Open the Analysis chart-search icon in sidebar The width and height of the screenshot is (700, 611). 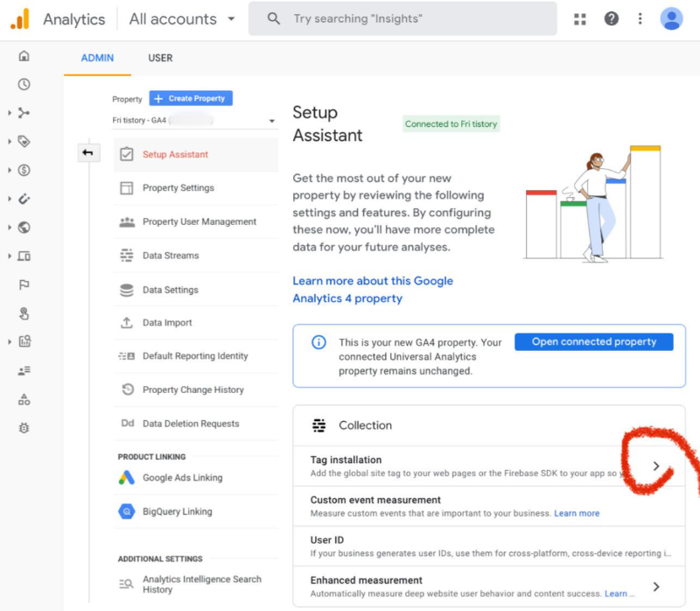click(x=24, y=341)
